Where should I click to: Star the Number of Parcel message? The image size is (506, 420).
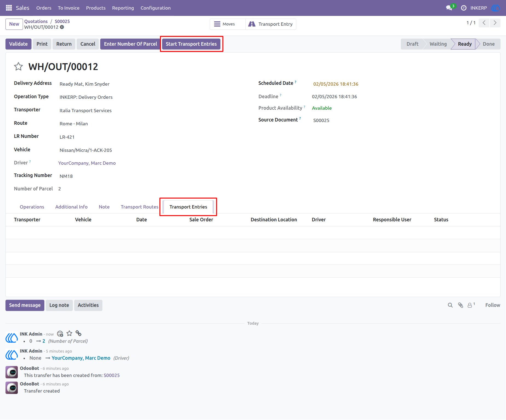[69, 334]
